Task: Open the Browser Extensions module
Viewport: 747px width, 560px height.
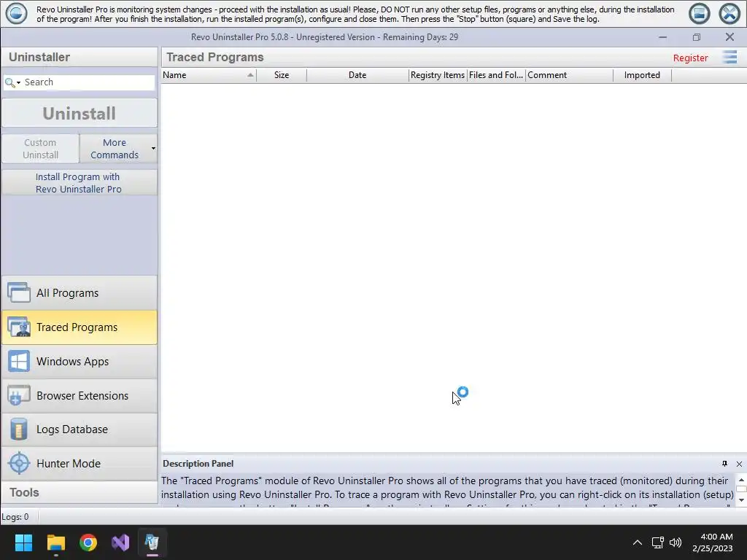Action: (x=79, y=396)
